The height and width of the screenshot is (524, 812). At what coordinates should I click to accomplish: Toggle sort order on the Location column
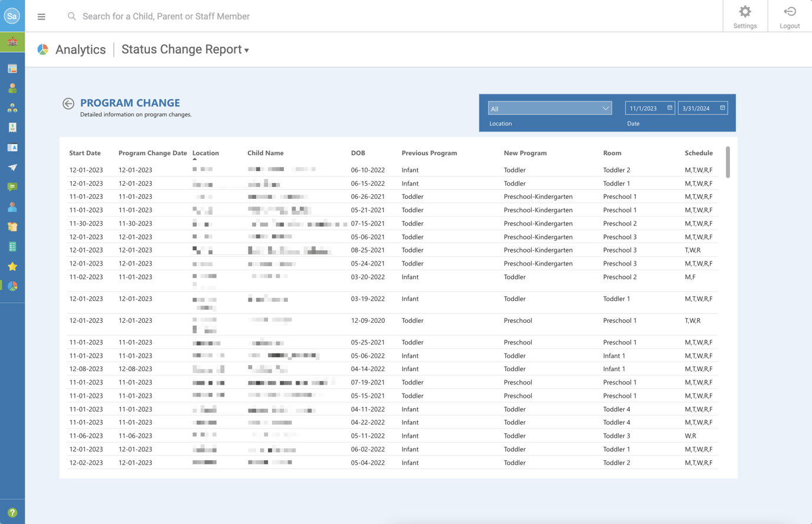(x=205, y=153)
